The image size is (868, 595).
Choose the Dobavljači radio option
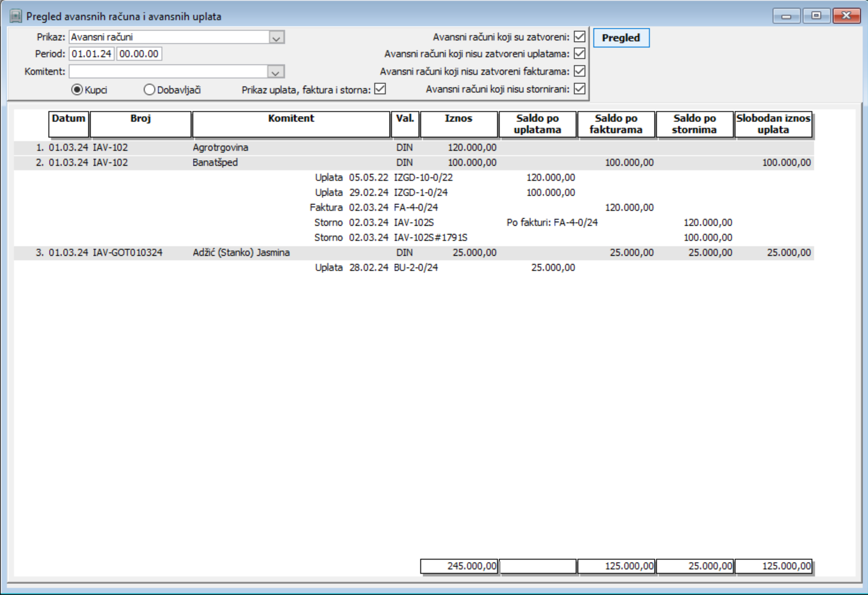pos(149,90)
